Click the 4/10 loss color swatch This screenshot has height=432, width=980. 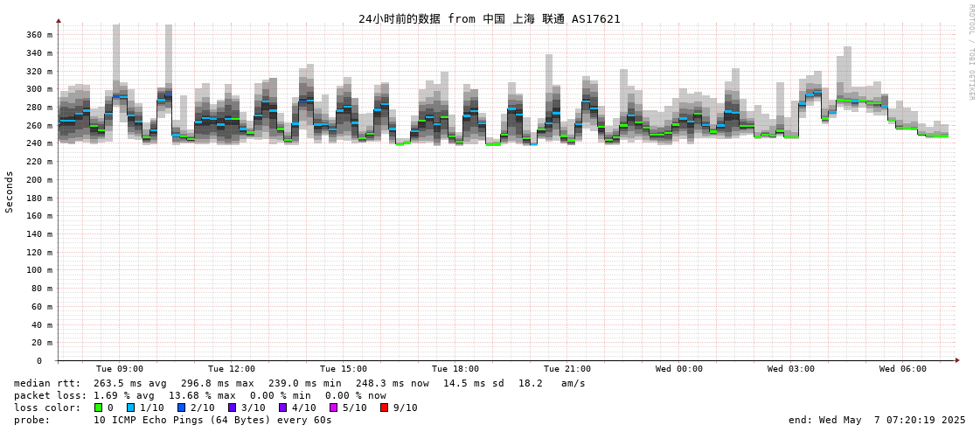[x=282, y=408]
